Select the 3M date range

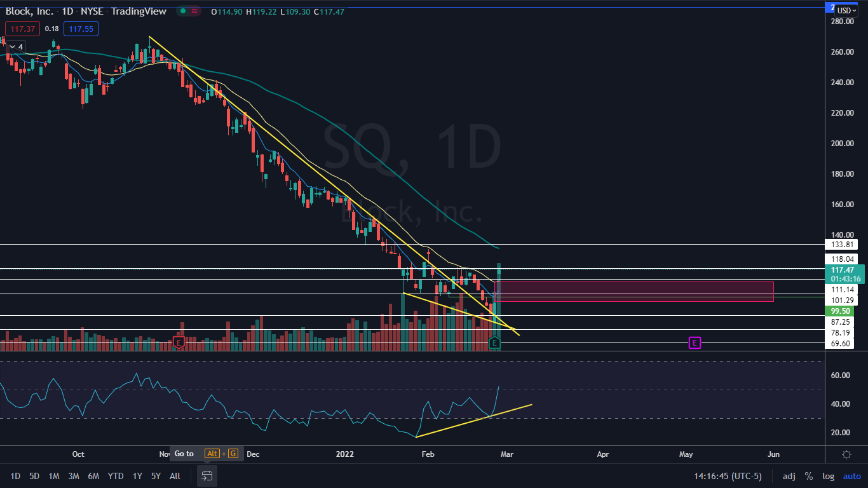(74, 476)
